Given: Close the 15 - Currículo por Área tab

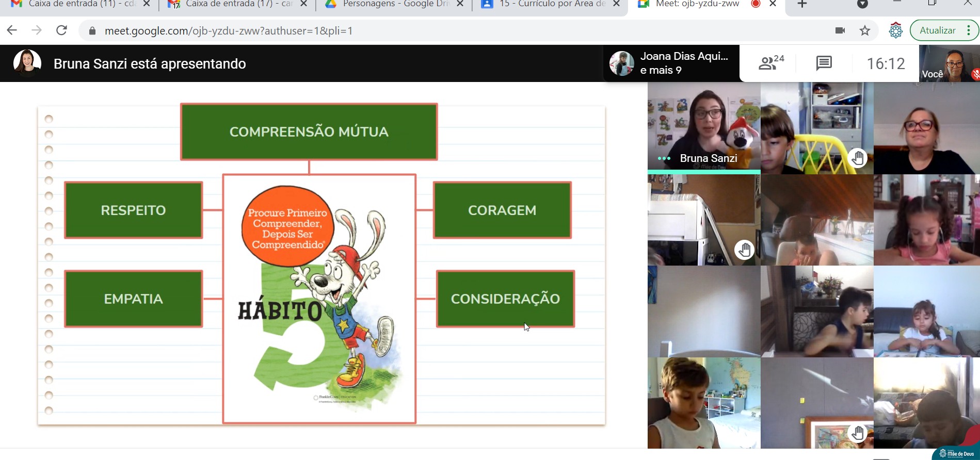Looking at the screenshot, I should pyautogui.click(x=616, y=4).
